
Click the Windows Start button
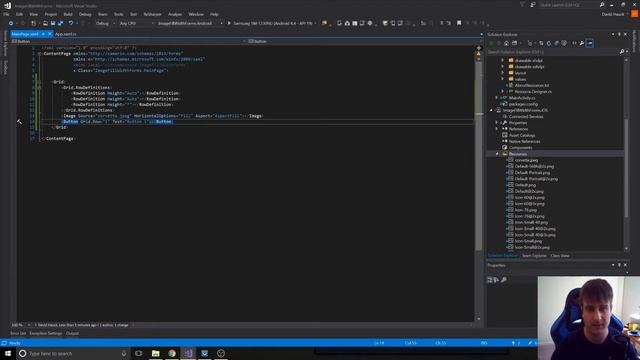tap(7, 353)
